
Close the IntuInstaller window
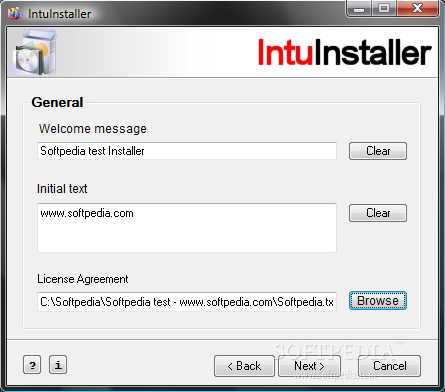click(x=417, y=9)
